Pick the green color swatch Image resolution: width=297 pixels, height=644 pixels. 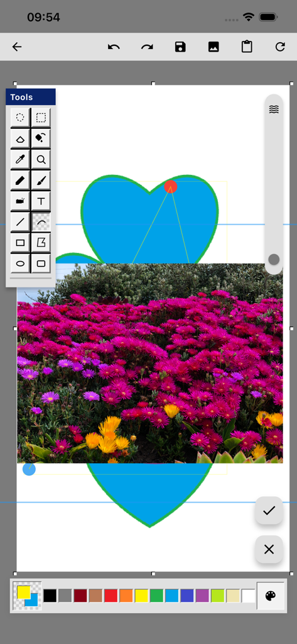coord(157,596)
